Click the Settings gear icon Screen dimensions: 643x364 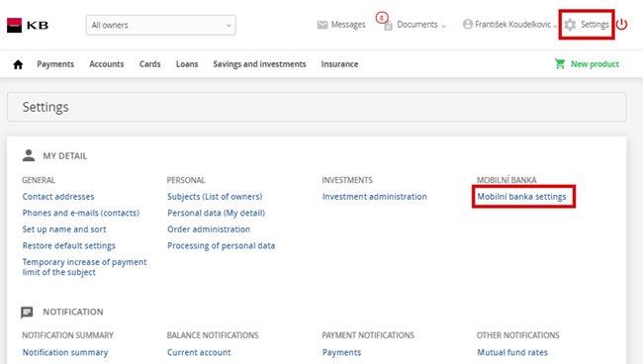tap(570, 25)
